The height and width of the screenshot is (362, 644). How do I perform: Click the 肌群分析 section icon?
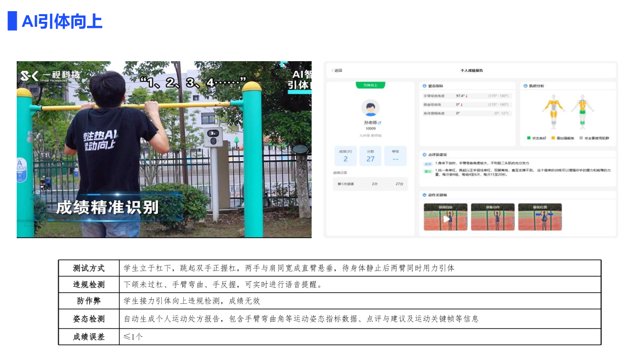pyautogui.click(x=525, y=86)
